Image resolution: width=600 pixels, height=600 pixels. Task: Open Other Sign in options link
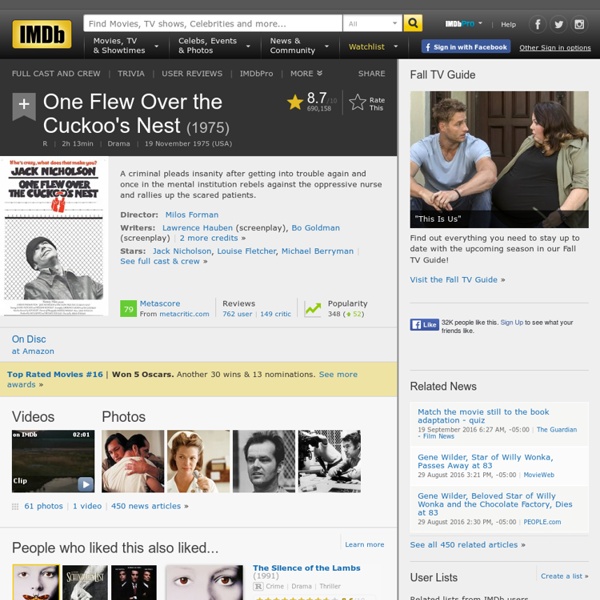click(x=555, y=48)
